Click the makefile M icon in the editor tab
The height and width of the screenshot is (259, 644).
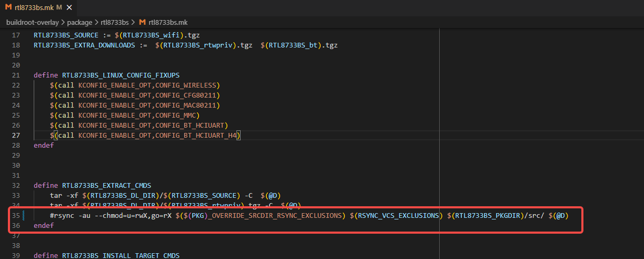[x=8, y=7]
